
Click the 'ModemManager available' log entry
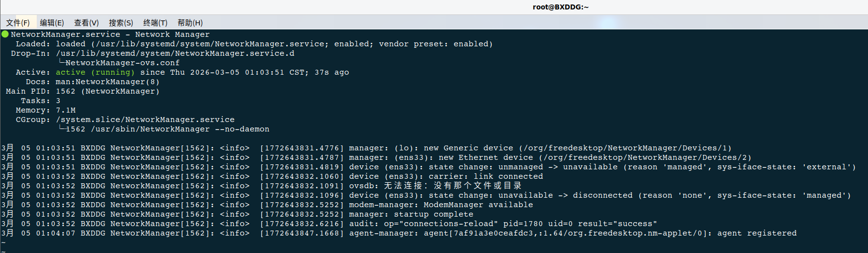tap(478, 205)
